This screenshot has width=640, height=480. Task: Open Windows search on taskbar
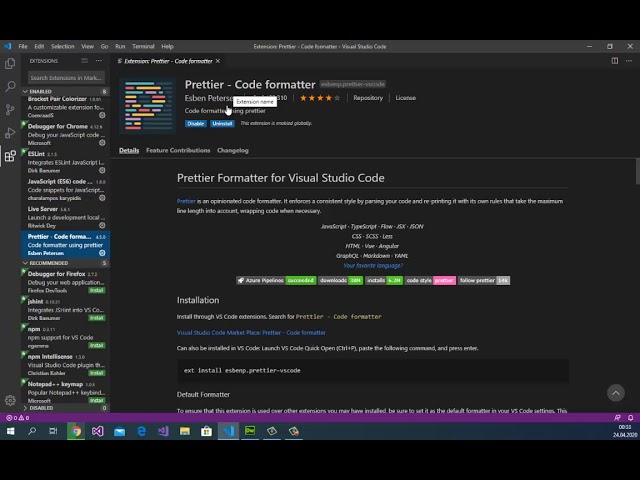click(32, 431)
